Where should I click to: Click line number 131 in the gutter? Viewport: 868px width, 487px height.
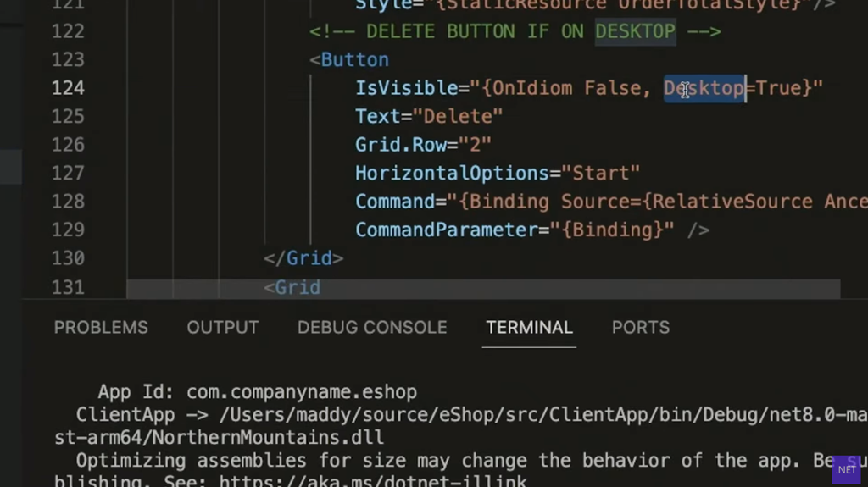point(68,286)
